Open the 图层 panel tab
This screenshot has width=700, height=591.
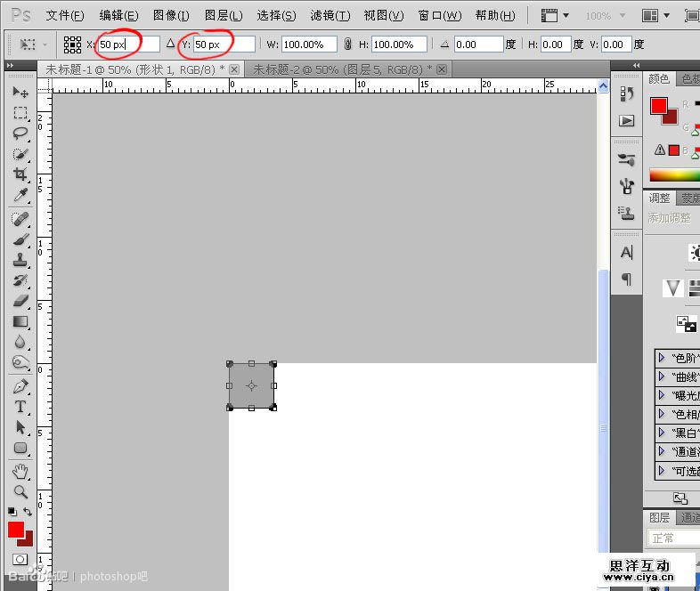click(x=659, y=517)
